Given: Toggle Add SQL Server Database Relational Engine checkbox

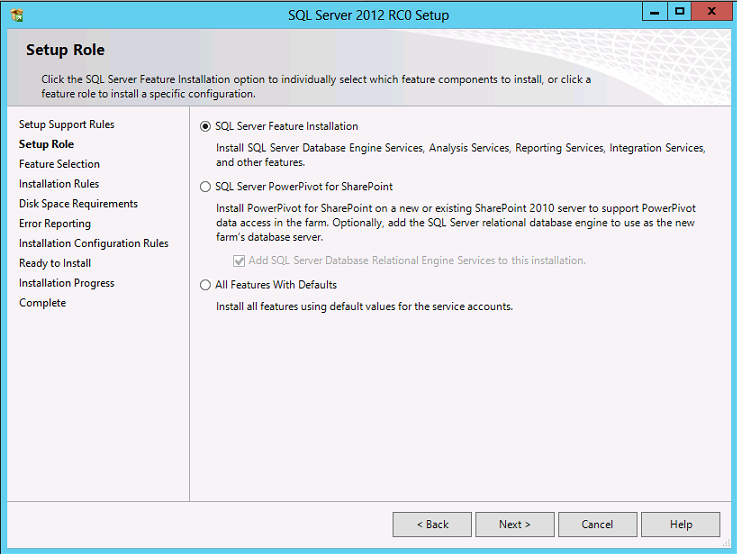Looking at the screenshot, I should (239, 260).
